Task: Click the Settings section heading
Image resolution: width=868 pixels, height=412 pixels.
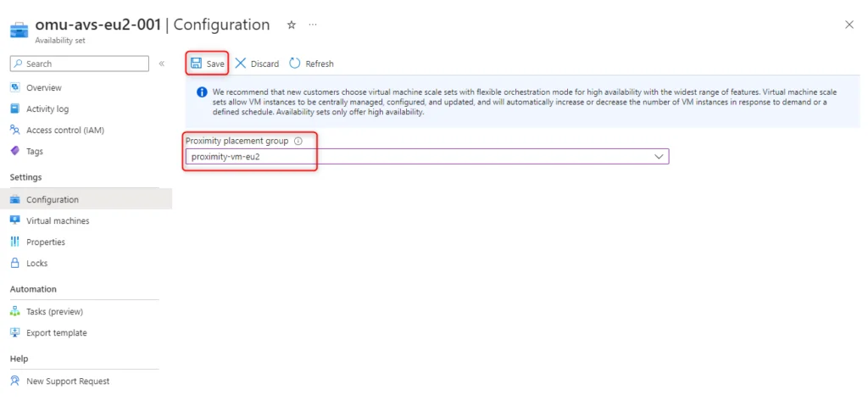Action: [x=26, y=177]
